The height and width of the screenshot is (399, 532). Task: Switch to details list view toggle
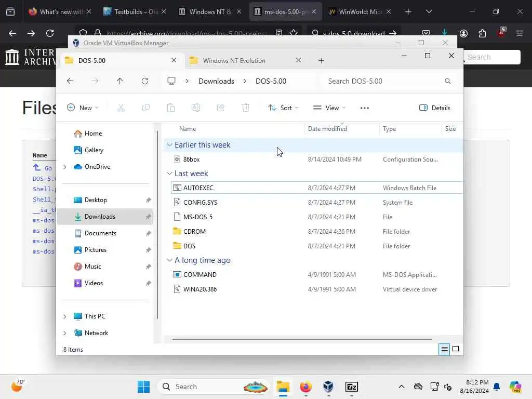(444, 349)
